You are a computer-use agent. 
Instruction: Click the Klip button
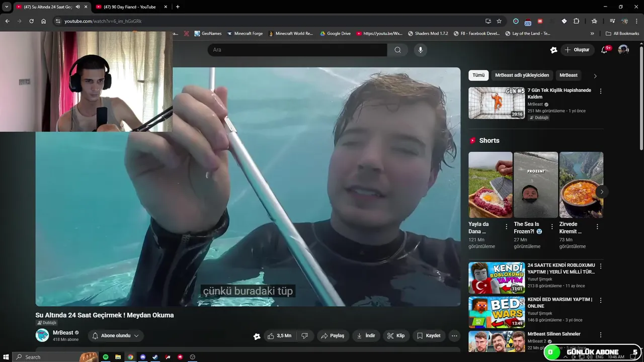pyautogui.click(x=396, y=336)
